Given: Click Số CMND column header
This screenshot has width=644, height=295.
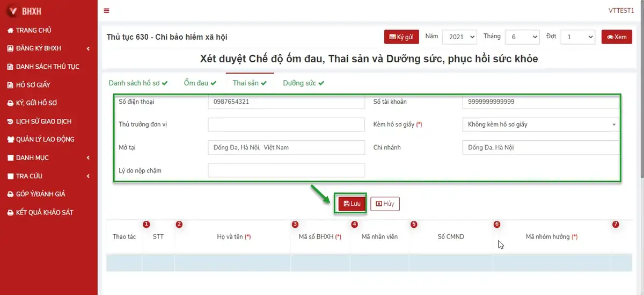Looking at the screenshot, I should (451, 237).
